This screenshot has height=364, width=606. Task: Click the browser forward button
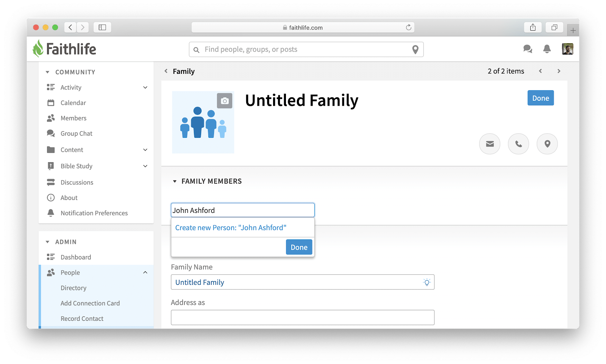(x=83, y=27)
